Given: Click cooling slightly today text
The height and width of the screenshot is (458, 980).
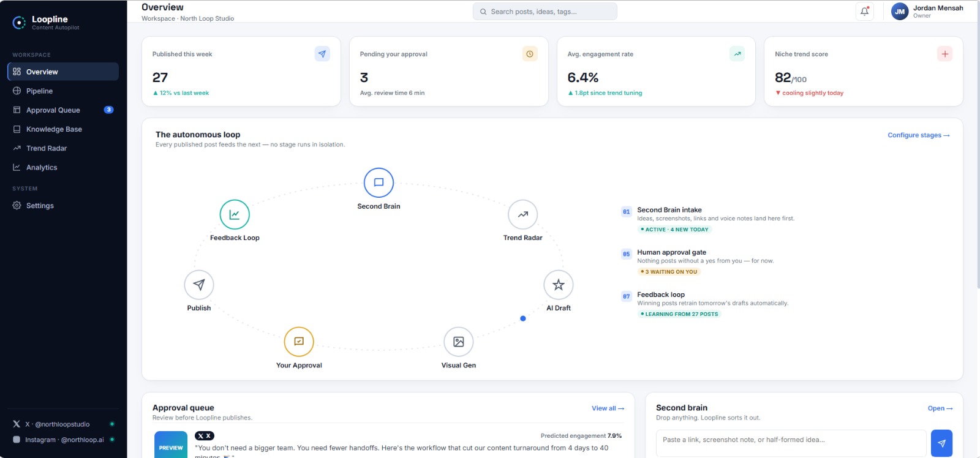Looking at the screenshot, I should 809,93.
